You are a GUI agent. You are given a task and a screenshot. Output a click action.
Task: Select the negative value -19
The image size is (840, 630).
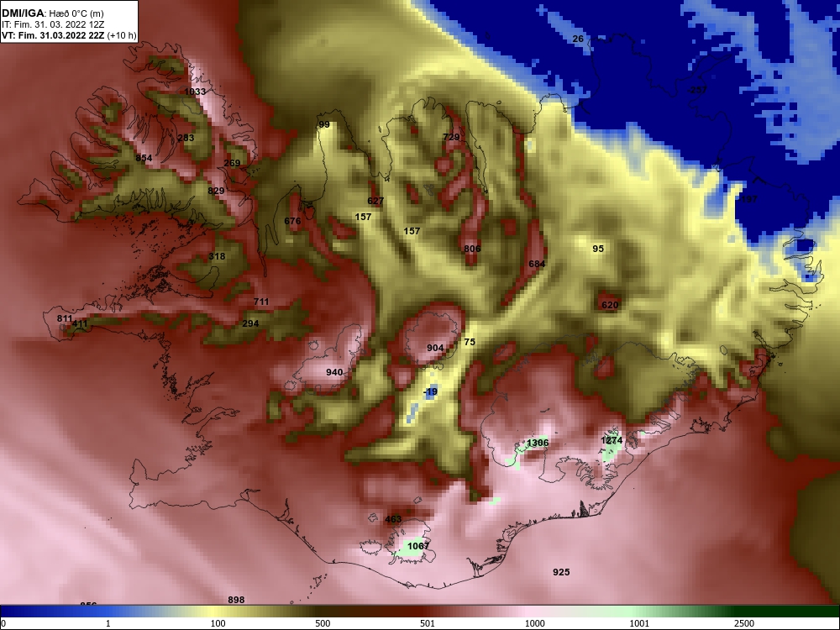430,392
